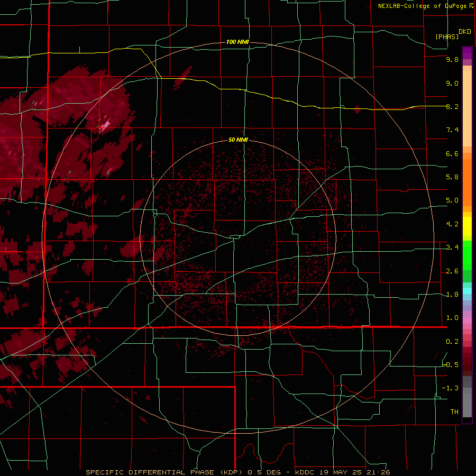
Task: Click the 8.2 scale value
Action: click(452, 106)
